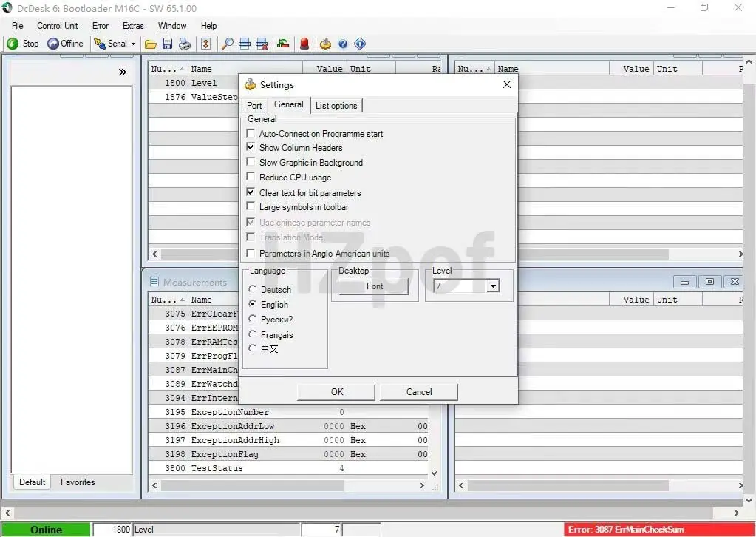
Task: Click the Measurements window list icon
Action: pos(154,282)
